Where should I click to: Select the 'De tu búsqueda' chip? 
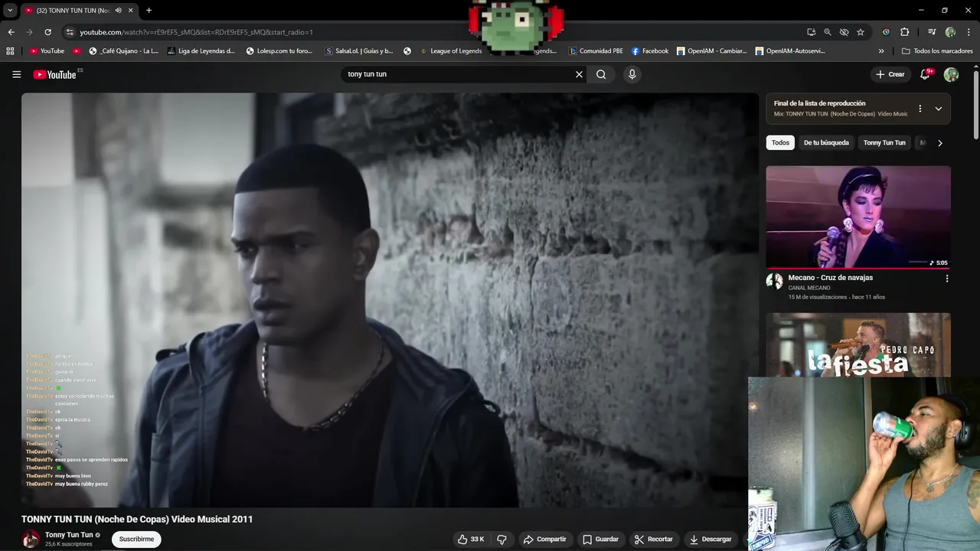click(826, 143)
